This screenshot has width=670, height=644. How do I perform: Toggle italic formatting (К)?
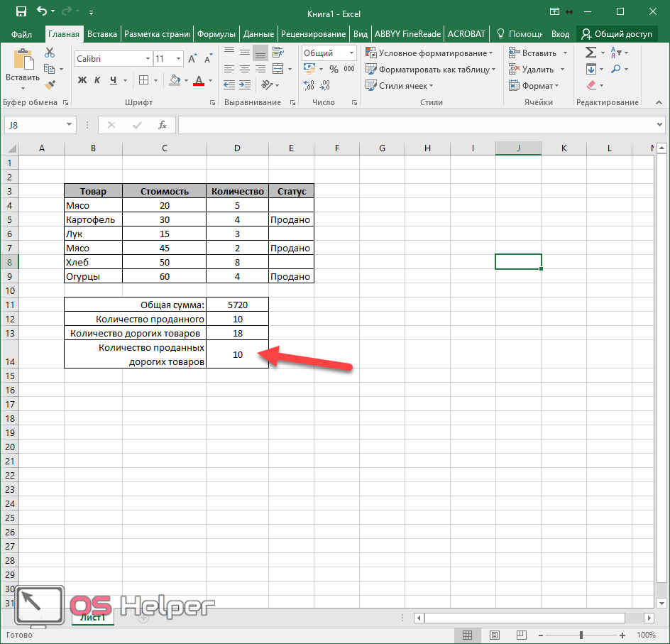97,80
